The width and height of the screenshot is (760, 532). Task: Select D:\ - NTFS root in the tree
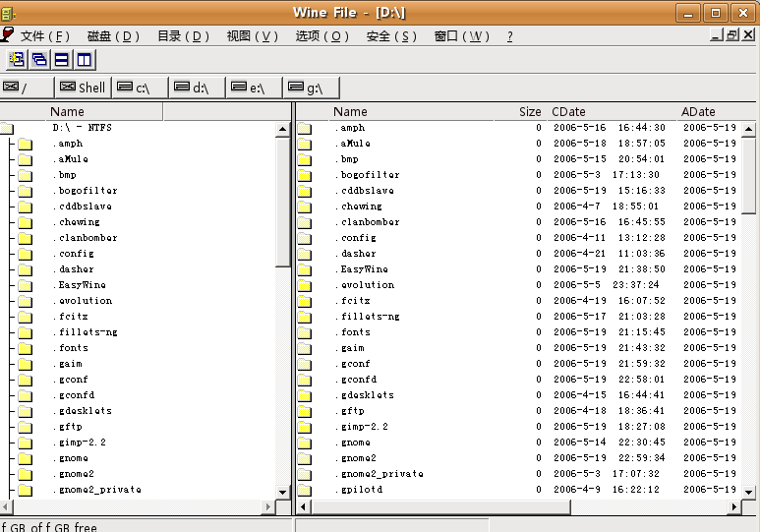tap(82, 128)
